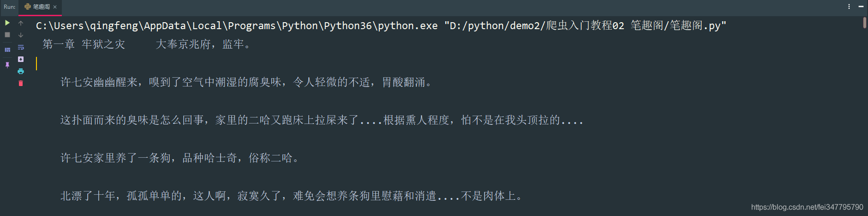Screen dimensions: 868x216
Task: Click the console vertical scrollbar thumb
Action: click(x=865, y=23)
